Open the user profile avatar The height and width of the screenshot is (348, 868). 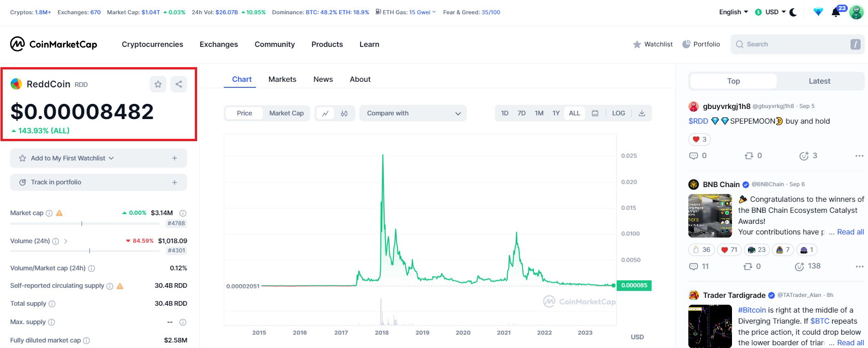click(857, 12)
